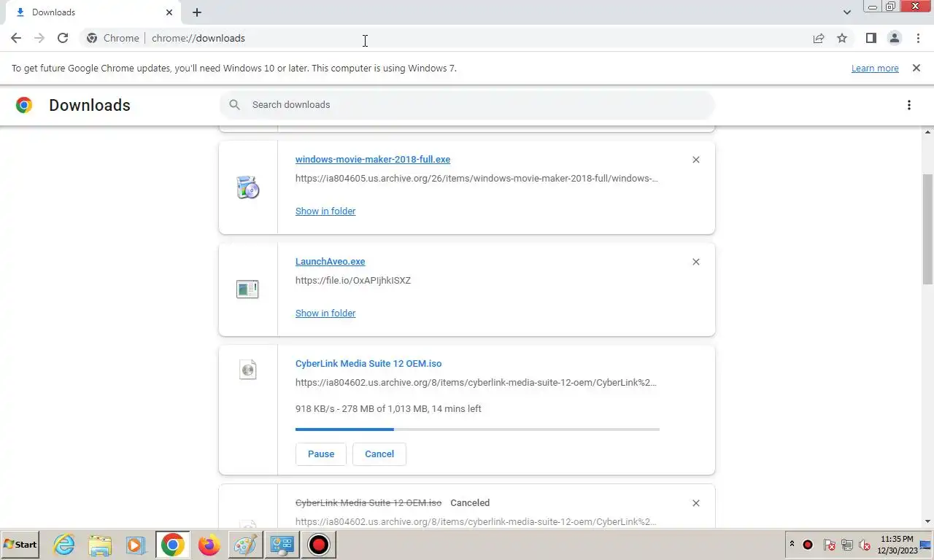The image size is (934, 560).
Task: Click the Chrome logo beside Downloads
Action: click(24, 105)
